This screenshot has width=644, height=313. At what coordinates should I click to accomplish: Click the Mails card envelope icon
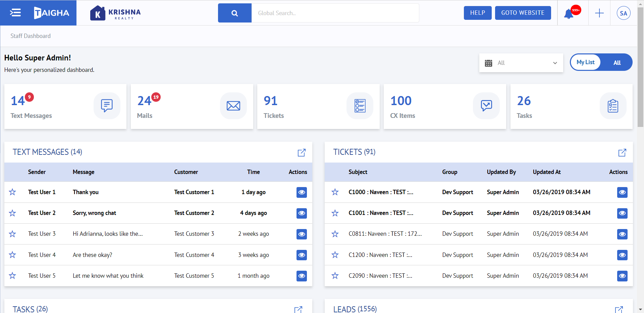coord(233,106)
